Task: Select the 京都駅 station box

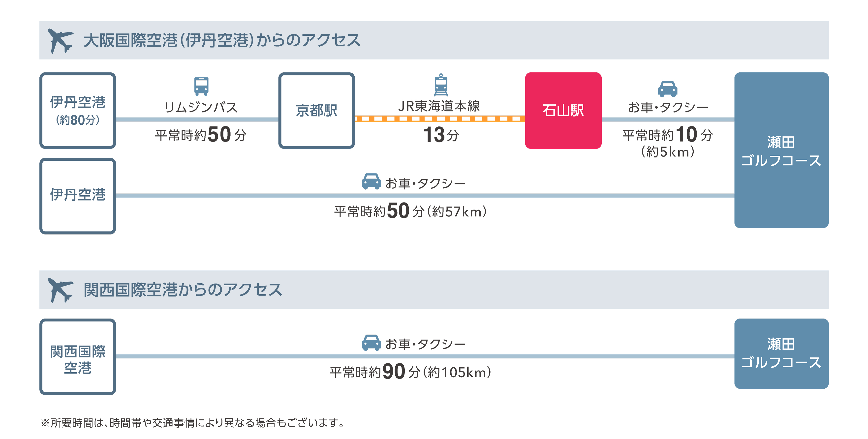Action: coord(316,111)
